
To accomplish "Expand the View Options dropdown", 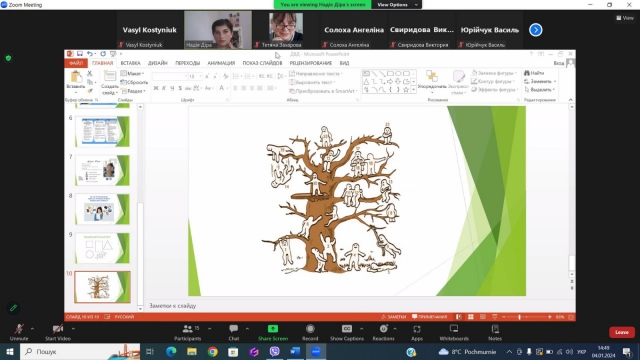I will tap(396, 4).
